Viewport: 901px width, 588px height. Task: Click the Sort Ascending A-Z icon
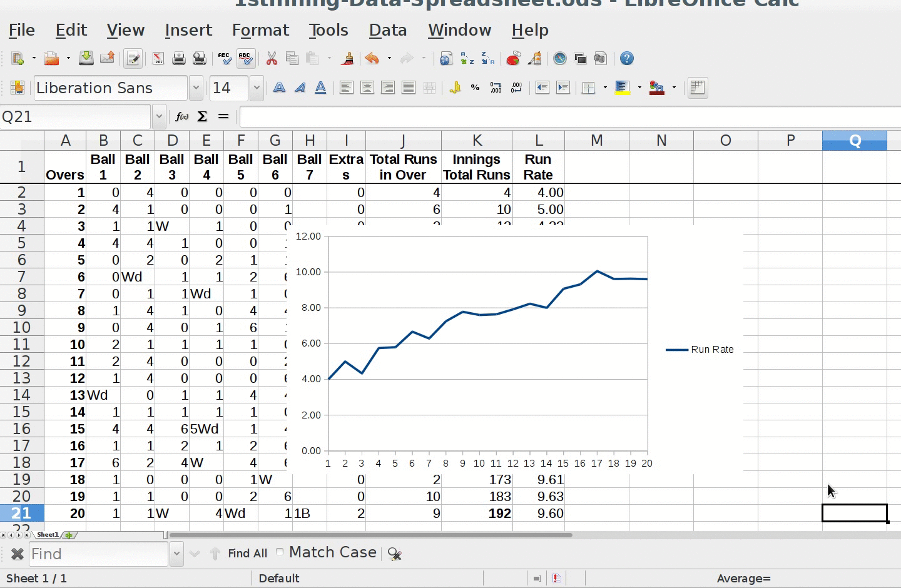click(467, 59)
